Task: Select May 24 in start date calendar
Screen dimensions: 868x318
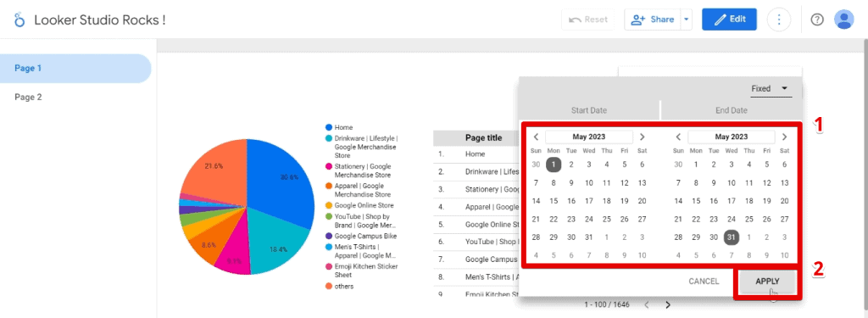Action: click(x=589, y=220)
